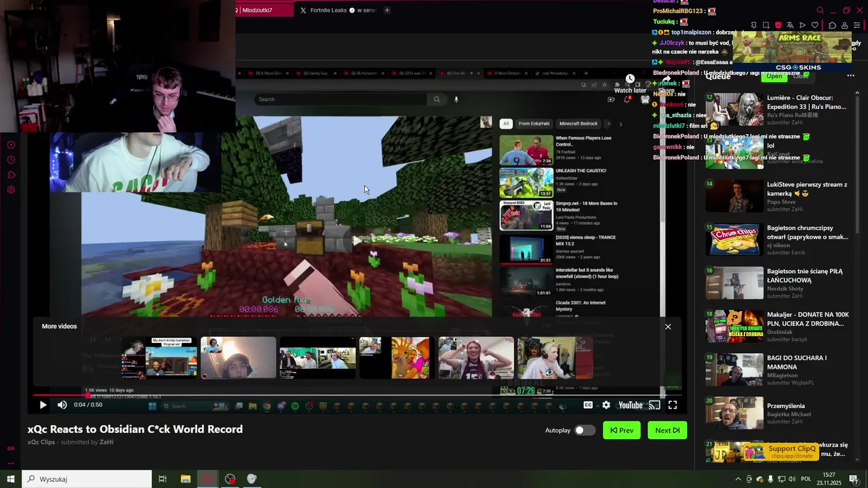Image resolution: width=868 pixels, height=488 pixels.
Task: Open the Arms Race CSGSkins ad banner
Action: 792,52
